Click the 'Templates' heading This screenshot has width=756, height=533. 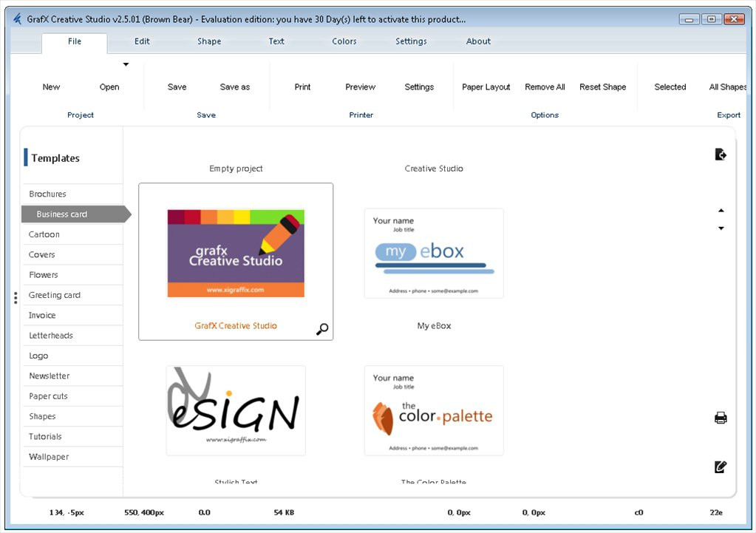tap(55, 158)
